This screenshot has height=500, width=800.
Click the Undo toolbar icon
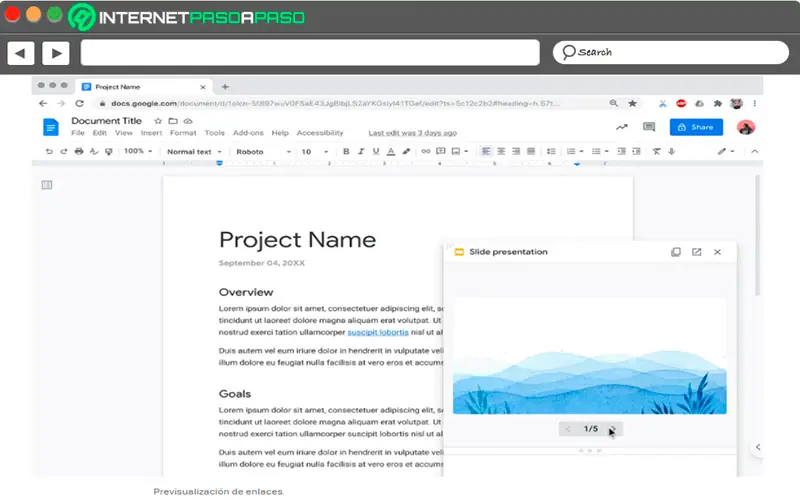(x=49, y=151)
